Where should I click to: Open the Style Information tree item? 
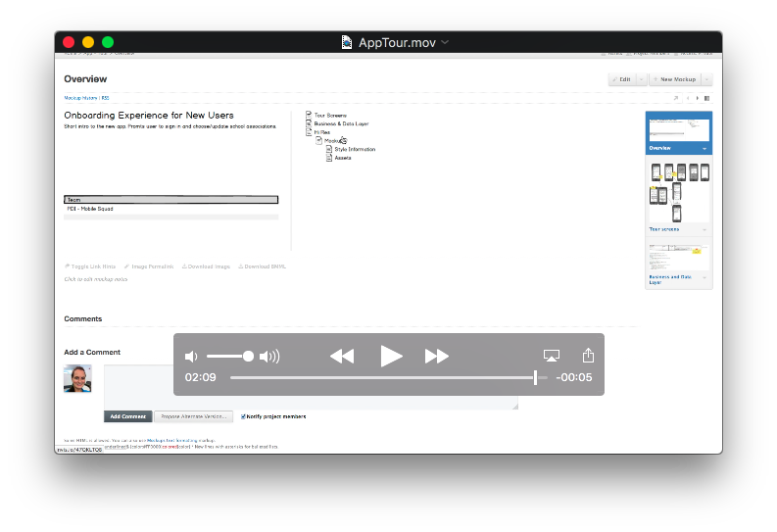tap(355, 149)
